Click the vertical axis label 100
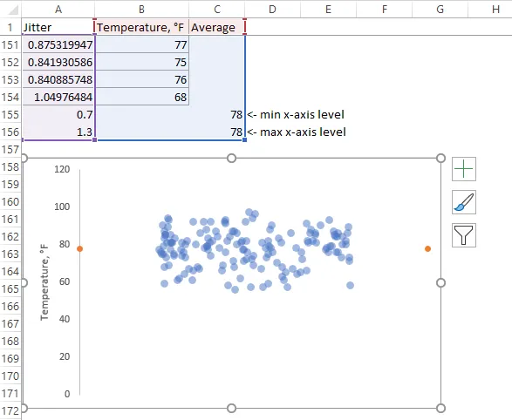Image resolution: width=512 pixels, height=420 pixels. pyautogui.click(x=62, y=207)
